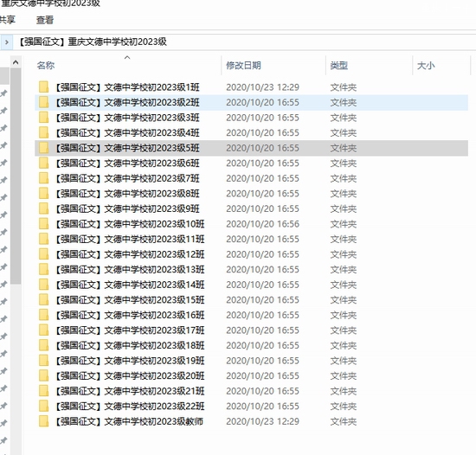
Task: Open the 共享 ribbon tab
Action: coord(7,20)
